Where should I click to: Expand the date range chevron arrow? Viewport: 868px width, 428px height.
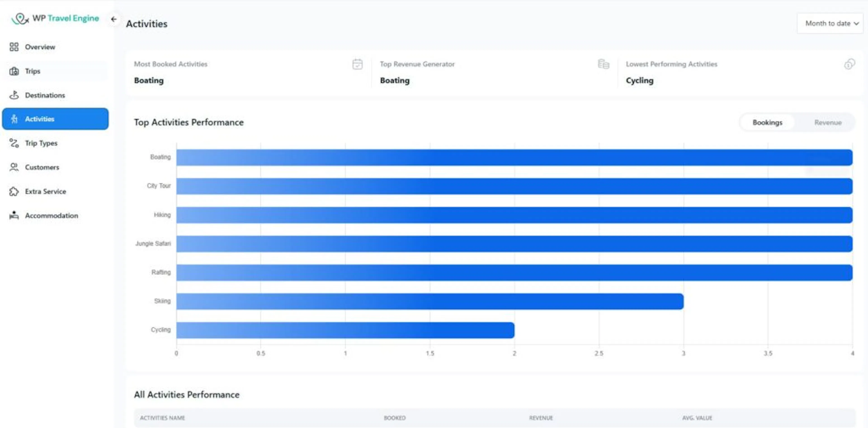coord(856,24)
